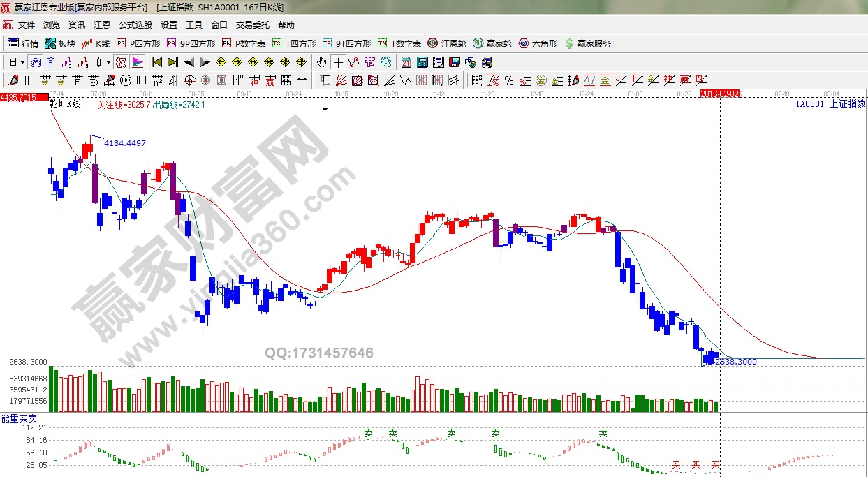
Task: Select the hand pan tool
Action: [321, 62]
